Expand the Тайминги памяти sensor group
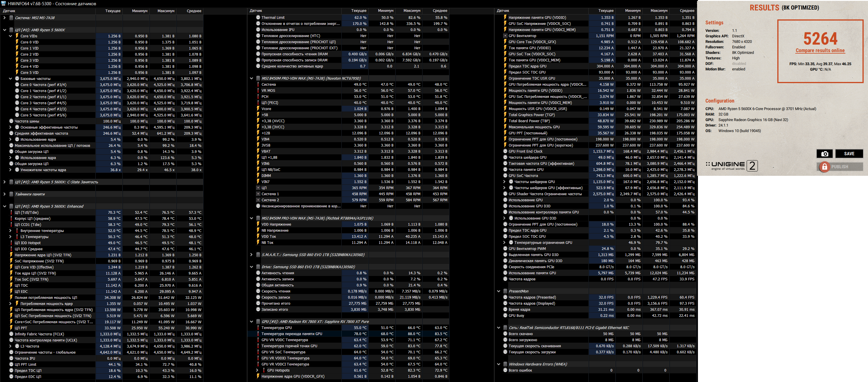The height and width of the screenshot is (382, 868). point(5,194)
